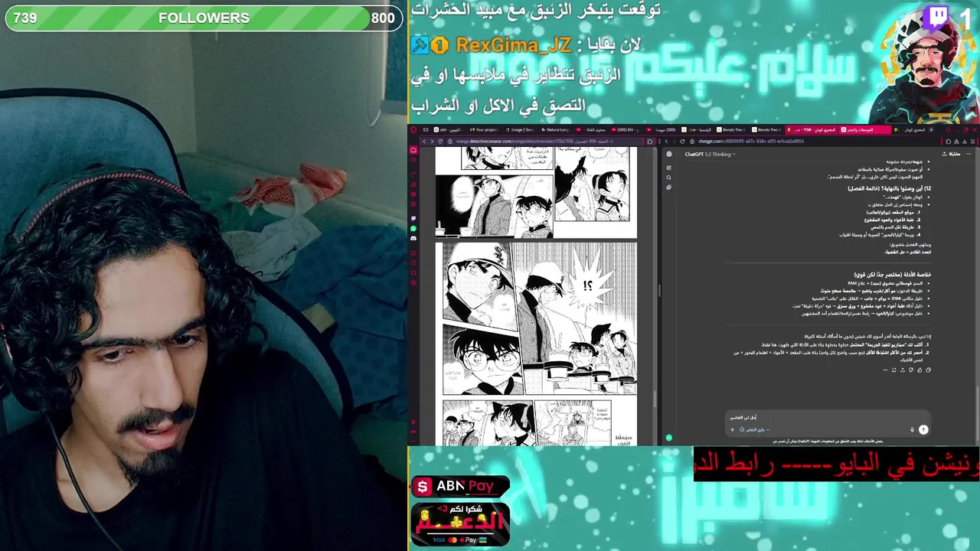Copy the ChatGPT response
The height and width of the screenshot is (551, 980).
coord(929,370)
